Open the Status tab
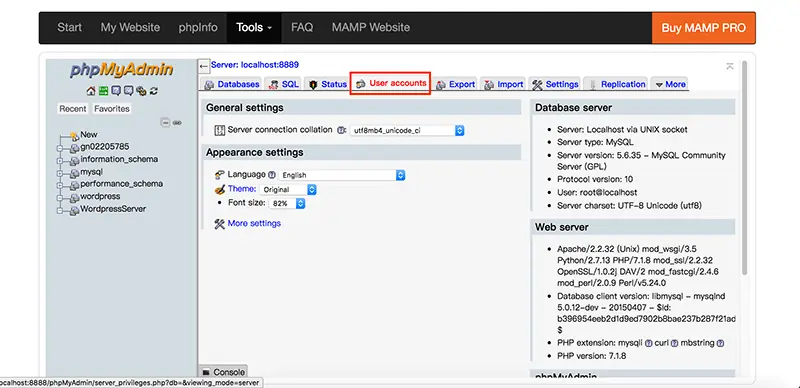This screenshot has height=388, width=800. tap(327, 84)
